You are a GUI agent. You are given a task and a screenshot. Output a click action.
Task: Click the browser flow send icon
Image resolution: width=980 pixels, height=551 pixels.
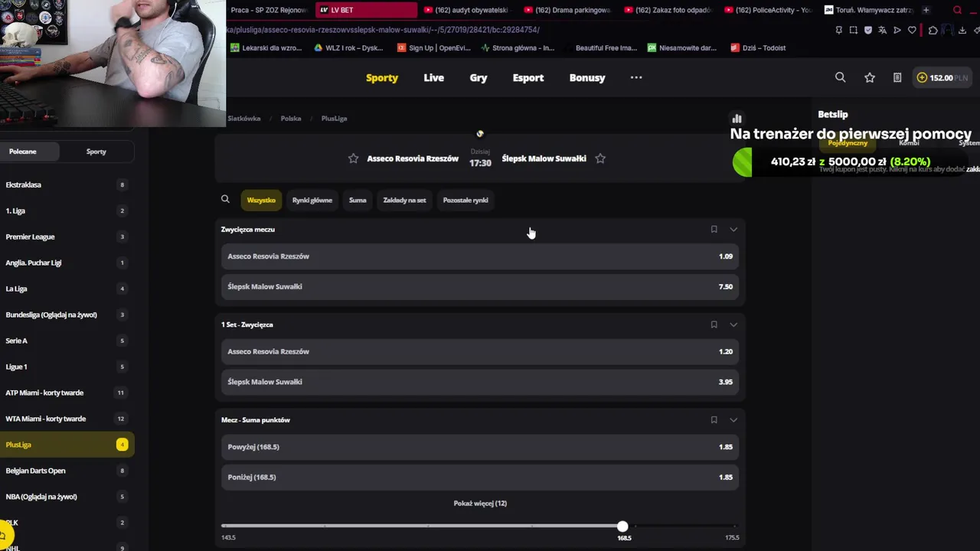[897, 30]
